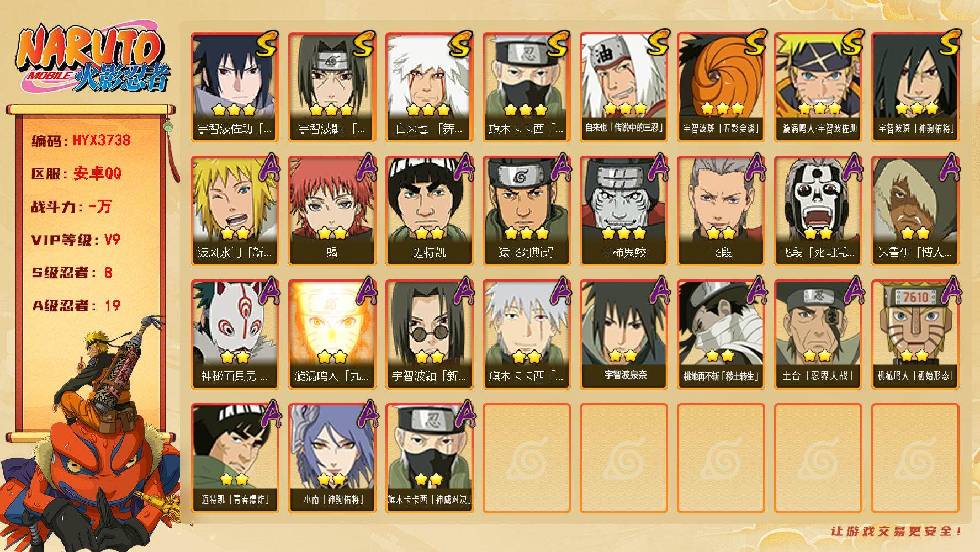980x552 pixels.
Task: Choose the 迈特凯「青春爆炸」 card
Action: point(235,458)
